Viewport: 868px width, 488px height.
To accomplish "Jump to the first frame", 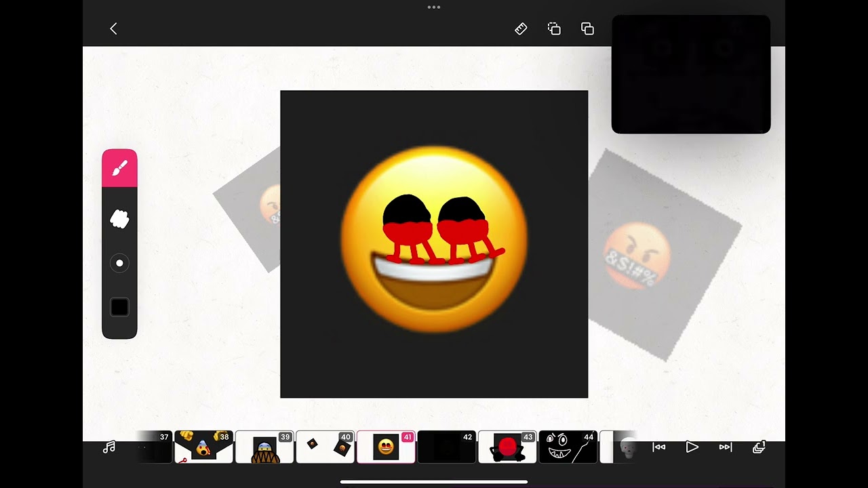I will point(659,447).
